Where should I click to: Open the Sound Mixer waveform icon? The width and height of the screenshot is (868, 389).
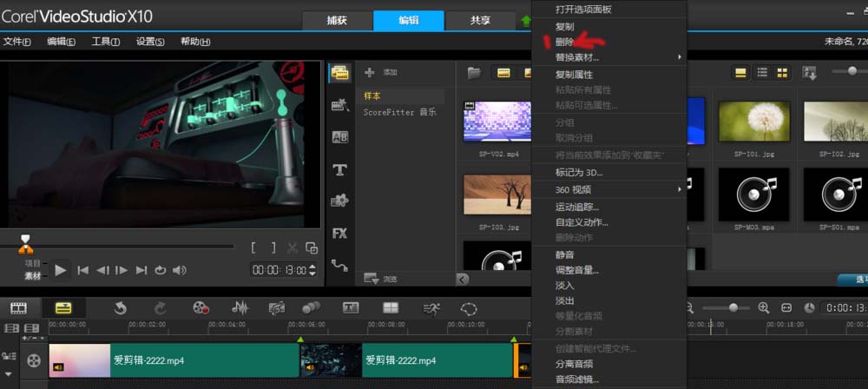pos(240,308)
